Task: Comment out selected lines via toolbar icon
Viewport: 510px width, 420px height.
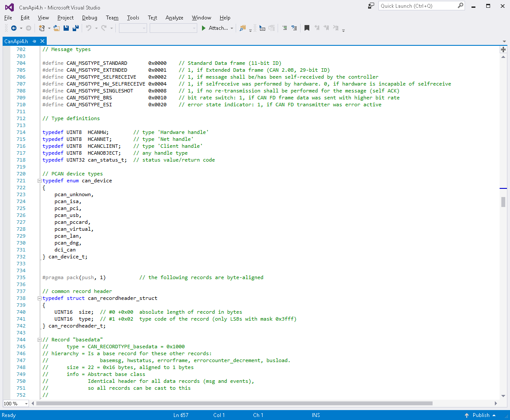Action: 285,28
